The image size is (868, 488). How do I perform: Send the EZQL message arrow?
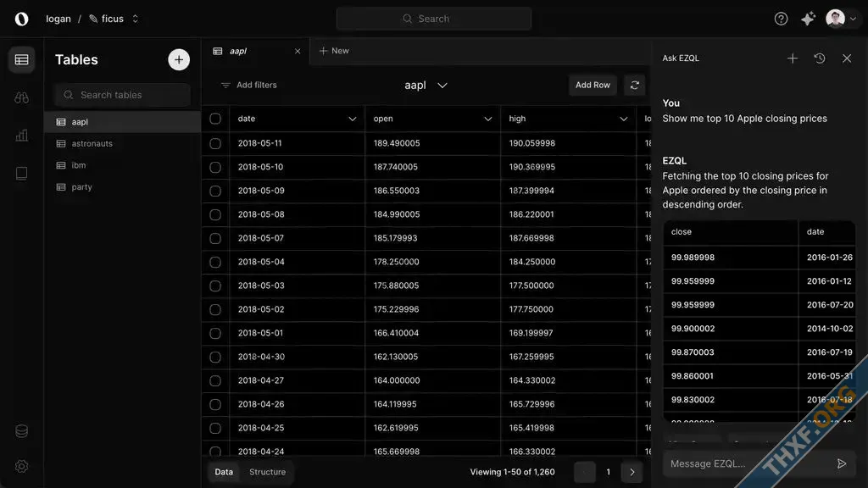click(x=842, y=463)
